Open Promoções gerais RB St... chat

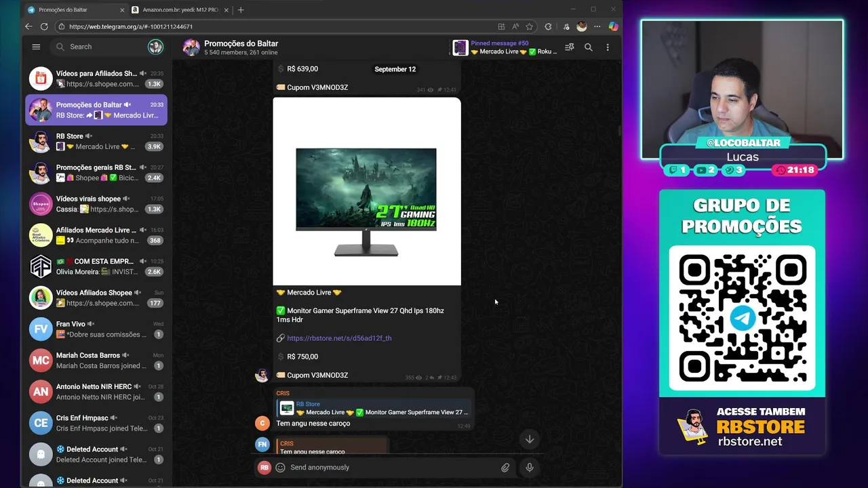[96, 172]
